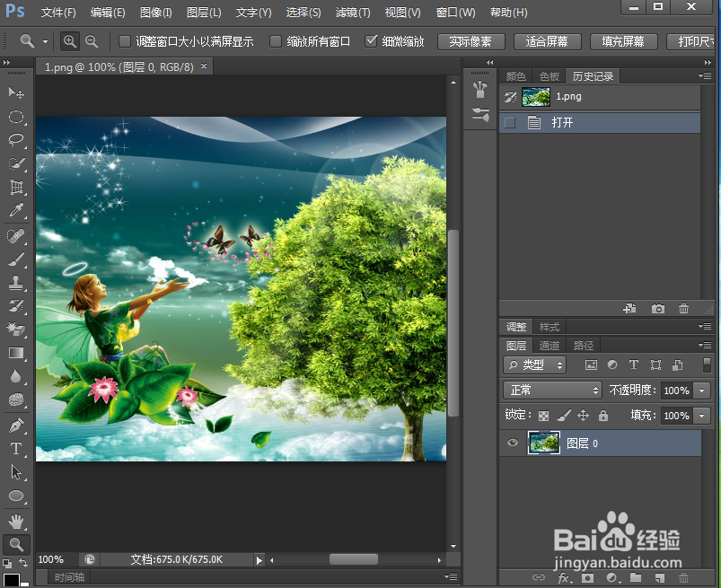Toggle lock image pixels brush
The image size is (721, 588).
[564, 416]
